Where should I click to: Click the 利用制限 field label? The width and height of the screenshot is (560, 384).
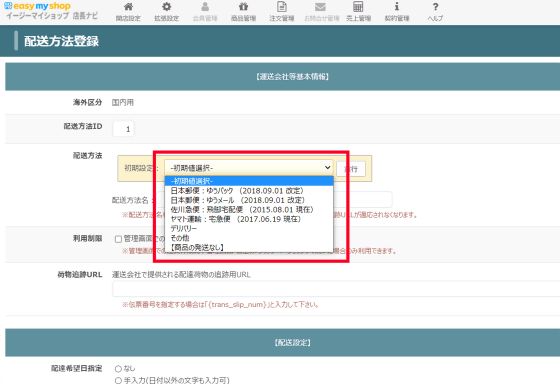[x=88, y=238]
